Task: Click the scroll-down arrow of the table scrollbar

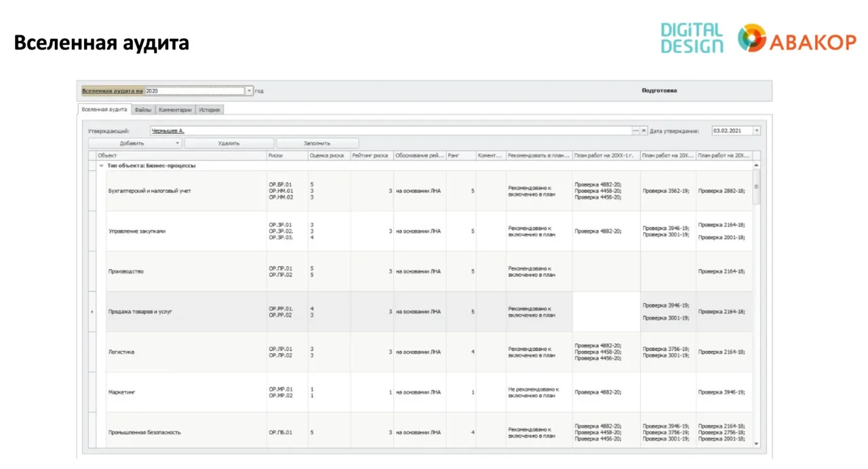Action: [757, 444]
